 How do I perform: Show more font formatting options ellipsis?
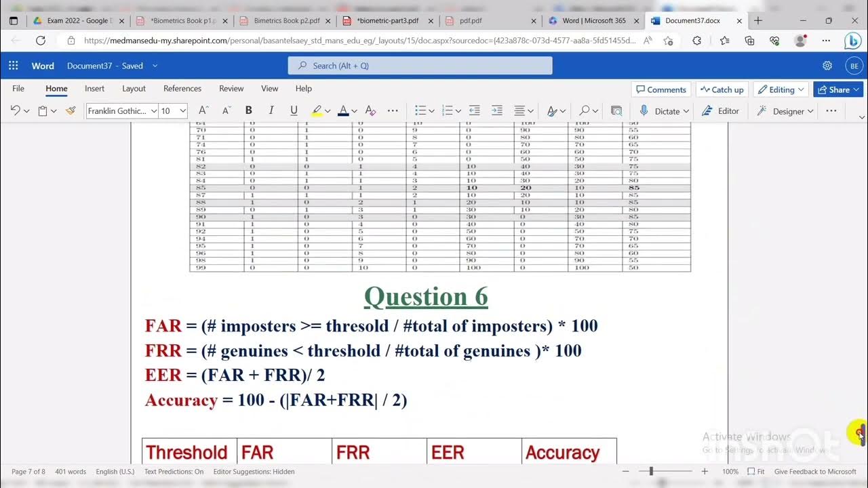(393, 110)
